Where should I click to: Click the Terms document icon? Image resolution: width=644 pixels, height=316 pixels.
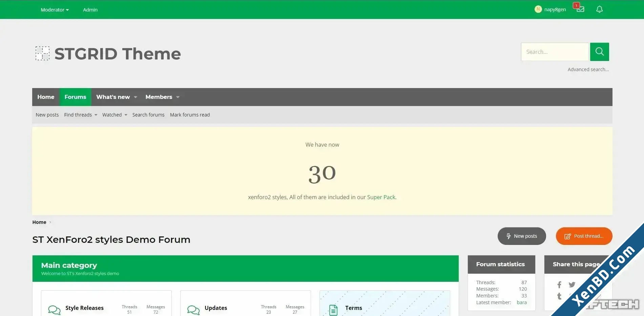click(x=333, y=310)
